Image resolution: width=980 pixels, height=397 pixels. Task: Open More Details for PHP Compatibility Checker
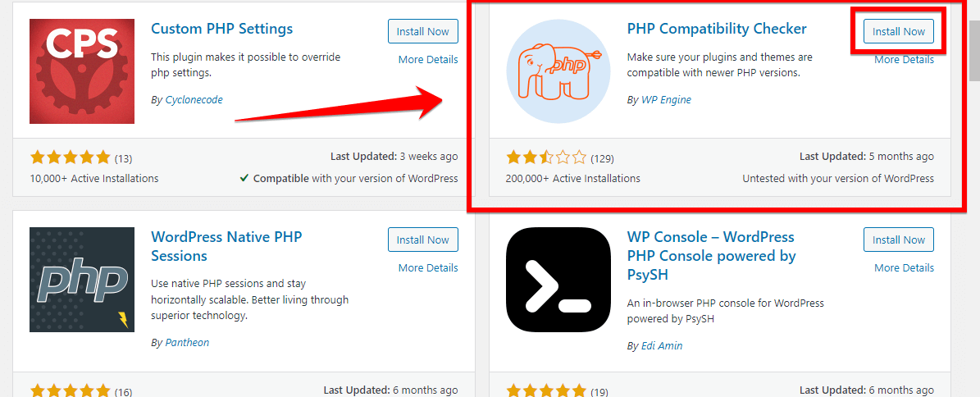click(904, 60)
